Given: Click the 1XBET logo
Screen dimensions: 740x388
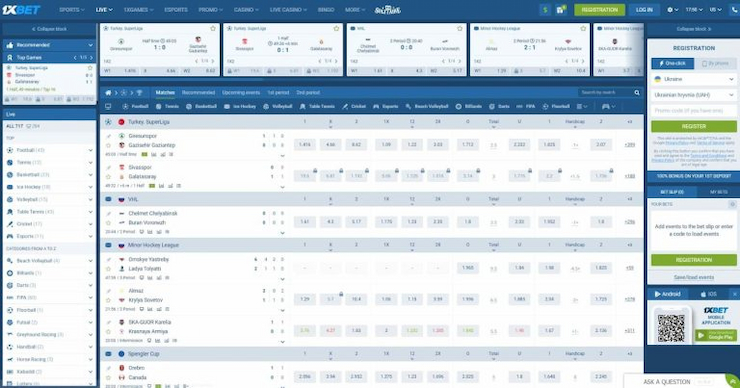Looking at the screenshot, I should [x=21, y=9].
